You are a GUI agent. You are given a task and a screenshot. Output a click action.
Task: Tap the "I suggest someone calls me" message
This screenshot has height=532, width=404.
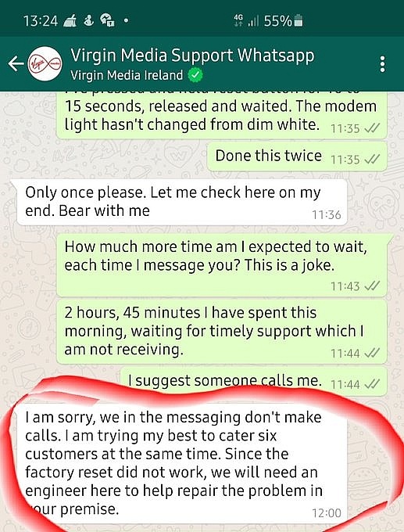click(x=254, y=381)
